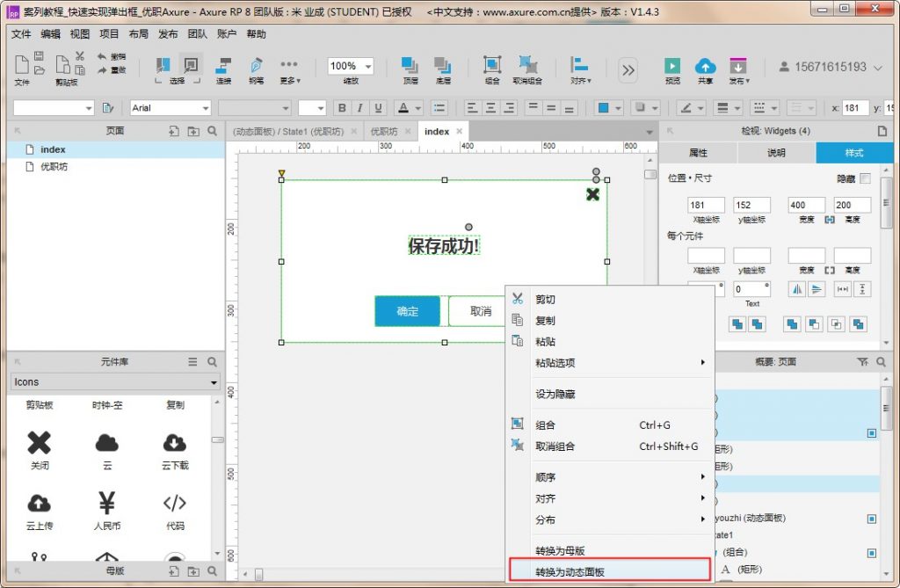The height and width of the screenshot is (588, 900).
Task: Open the Arial font dropdown
Action: click(x=171, y=108)
